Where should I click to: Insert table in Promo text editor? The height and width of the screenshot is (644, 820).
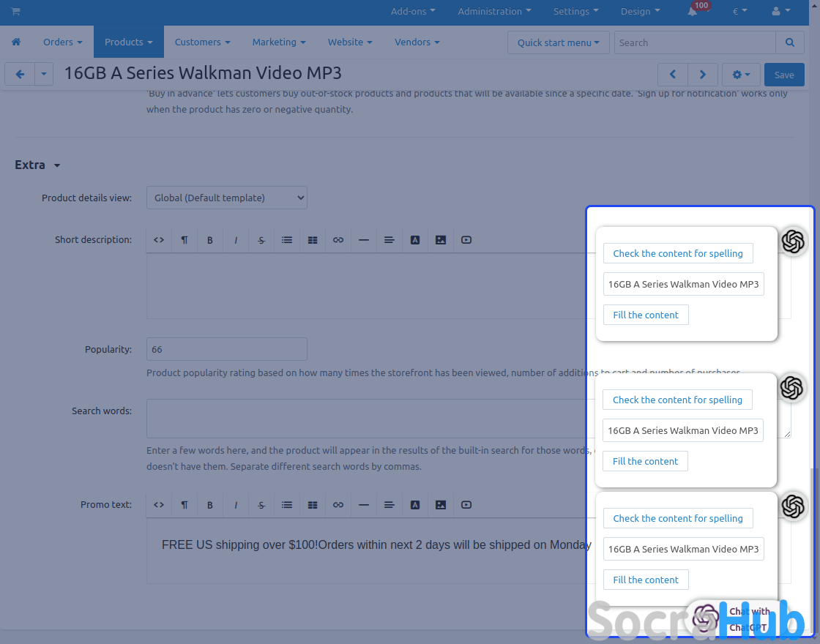[313, 505]
